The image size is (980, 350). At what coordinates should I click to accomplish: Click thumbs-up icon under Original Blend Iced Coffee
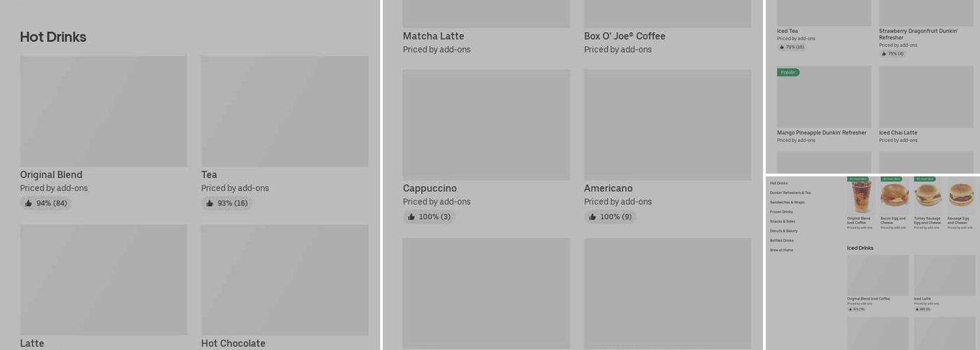[850, 309]
